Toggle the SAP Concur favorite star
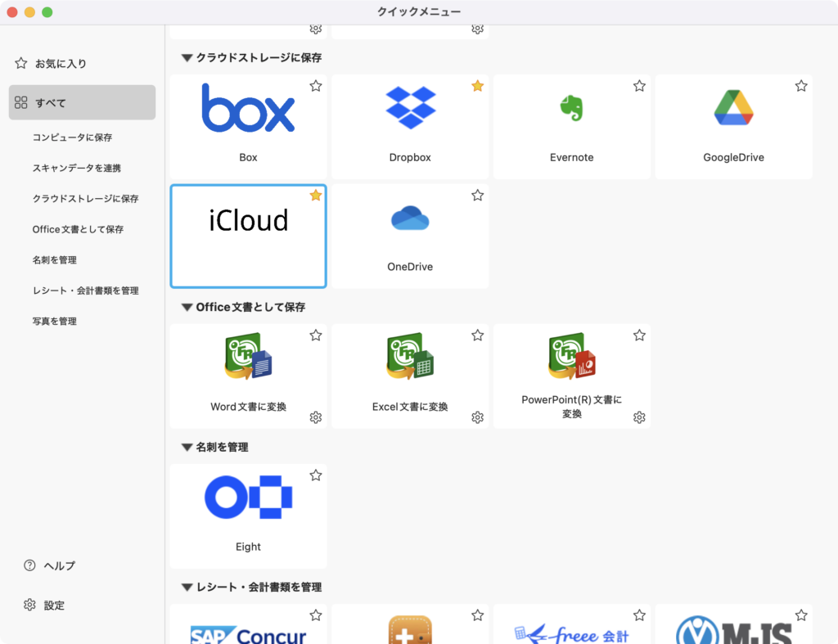Viewport: 838px width, 644px height. [x=316, y=615]
